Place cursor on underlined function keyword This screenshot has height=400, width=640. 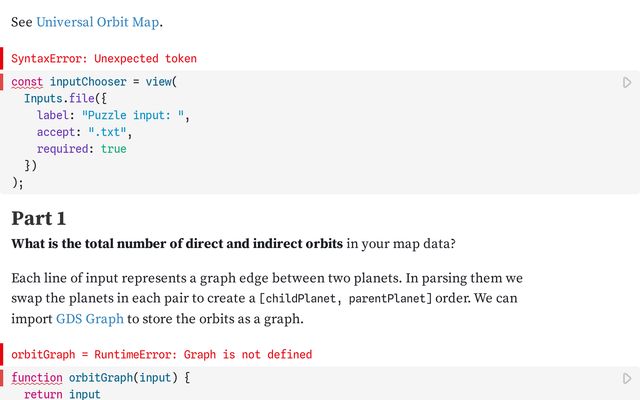[x=37, y=378]
